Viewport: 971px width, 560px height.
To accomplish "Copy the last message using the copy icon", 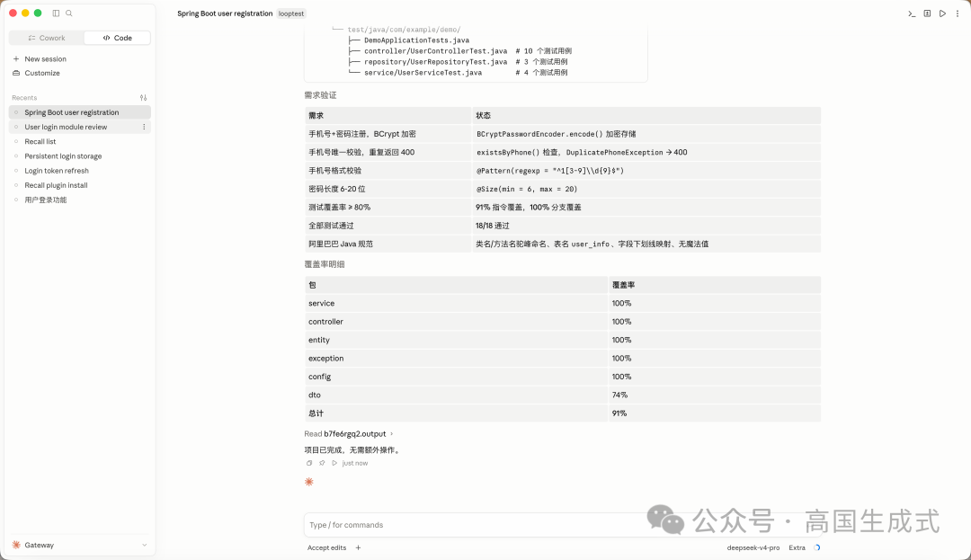I will (309, 463).
